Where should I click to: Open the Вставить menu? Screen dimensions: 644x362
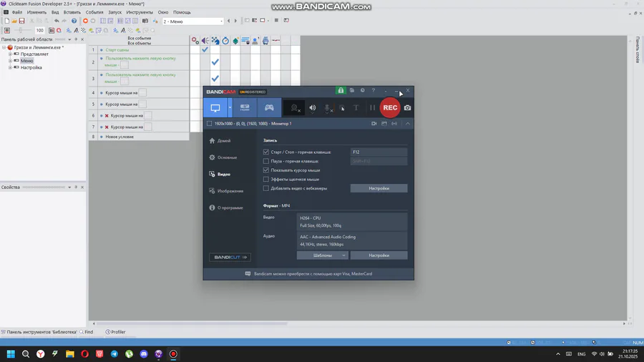coord(72,12)
